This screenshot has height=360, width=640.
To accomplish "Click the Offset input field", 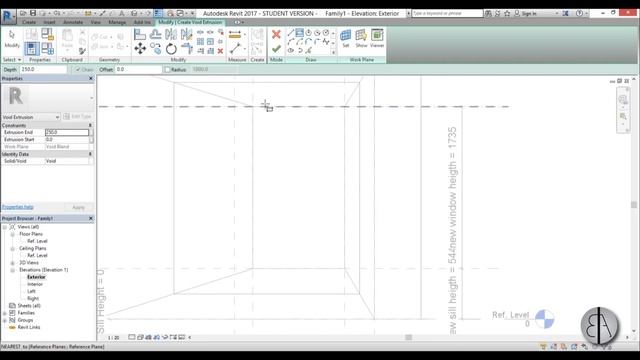I will [x=138, y=69].
